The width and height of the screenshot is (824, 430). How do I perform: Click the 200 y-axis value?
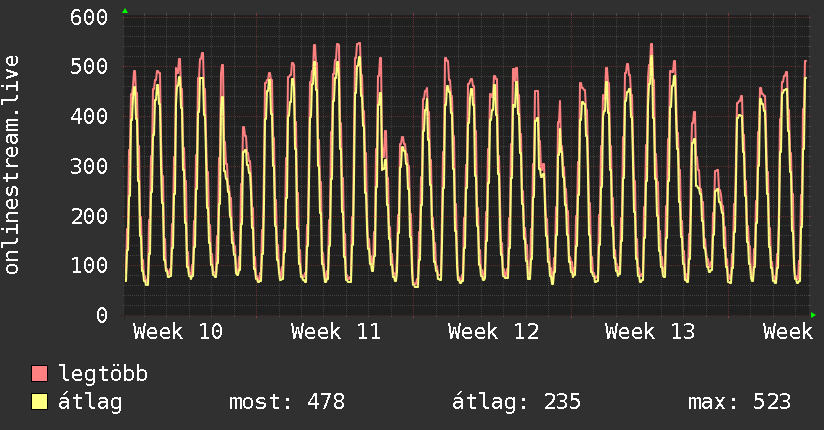89,215
